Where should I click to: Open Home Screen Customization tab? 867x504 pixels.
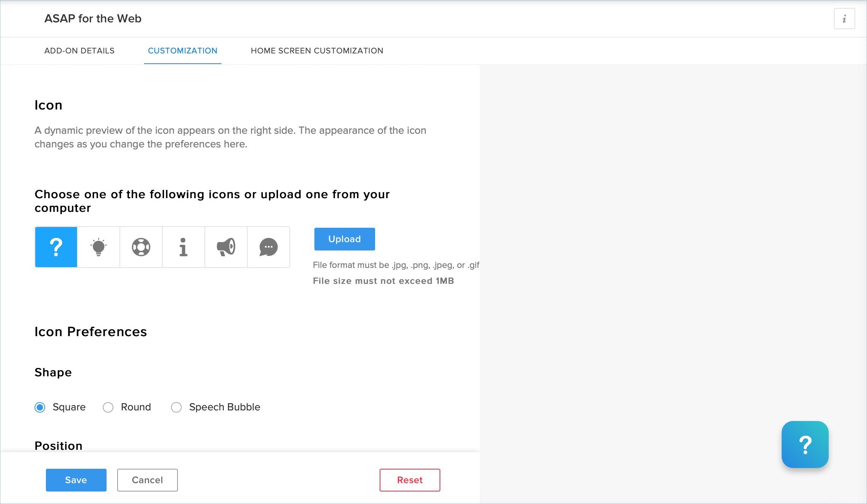pos(317,51)
